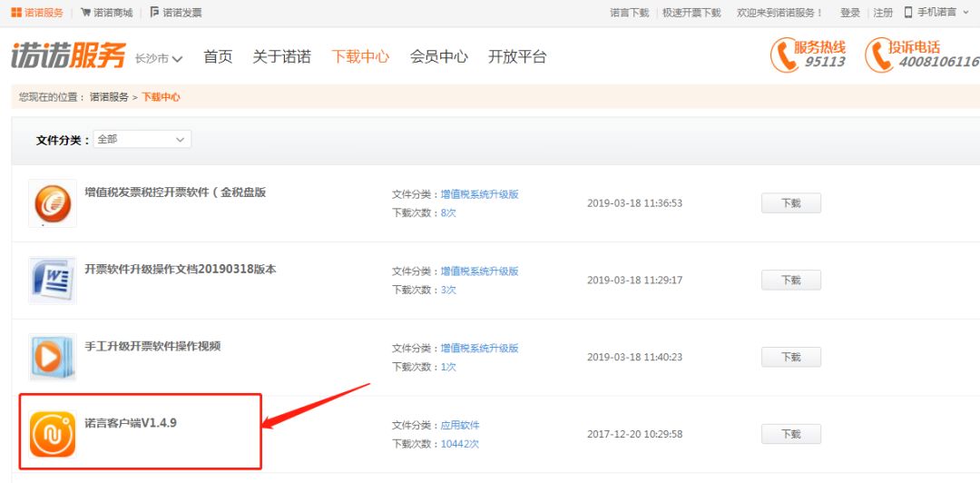Expand the 长沙市 city selector
Viewport: 980px width, 483px height.
click(x=159, y=58)
